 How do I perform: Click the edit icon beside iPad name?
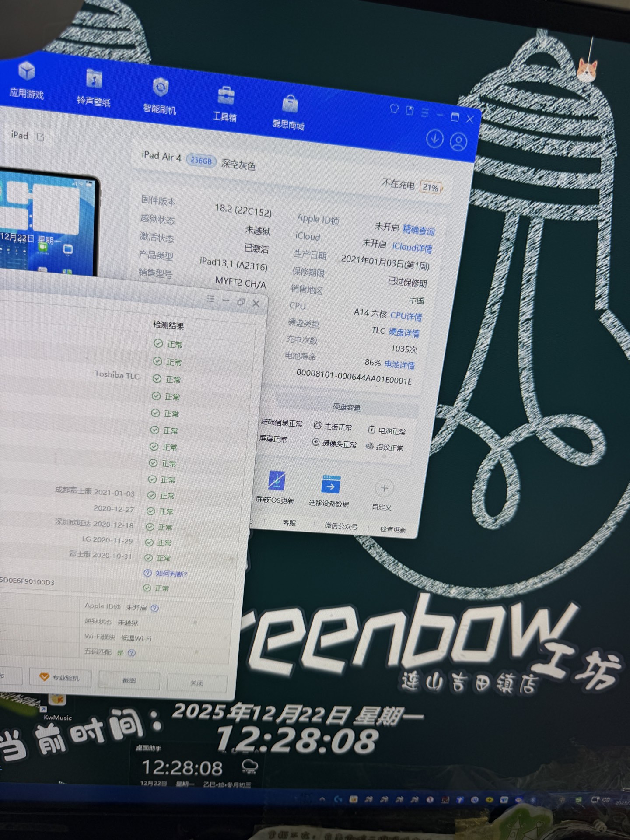tap(41, 137)
